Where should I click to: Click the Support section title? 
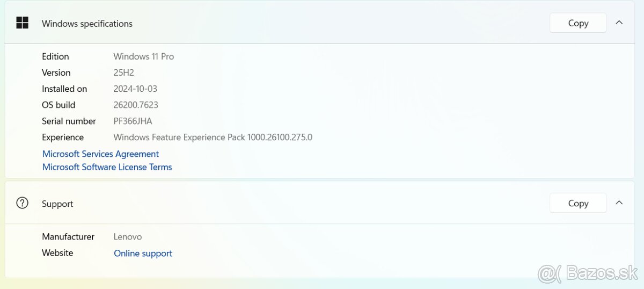coord(57,204)
